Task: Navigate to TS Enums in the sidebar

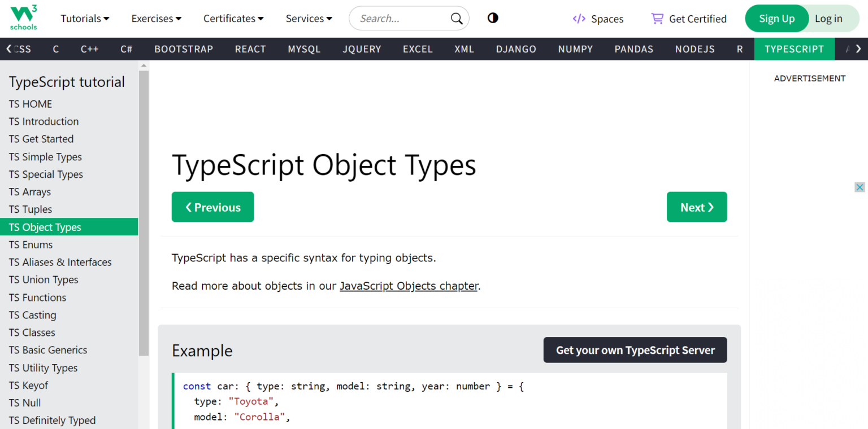Action: [31, 244]
